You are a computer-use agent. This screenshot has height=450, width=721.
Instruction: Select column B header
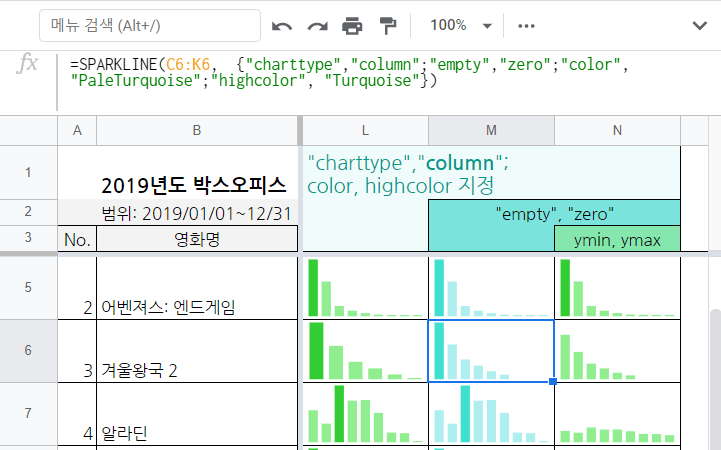point(197,130)
